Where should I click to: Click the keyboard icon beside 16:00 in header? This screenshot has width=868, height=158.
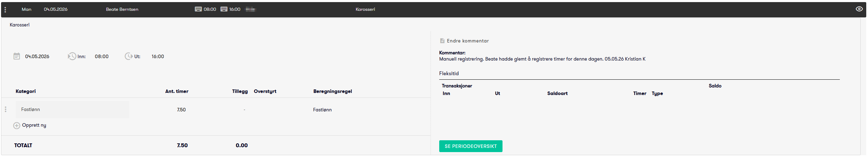pyautogui.click(x=224, y=9)
